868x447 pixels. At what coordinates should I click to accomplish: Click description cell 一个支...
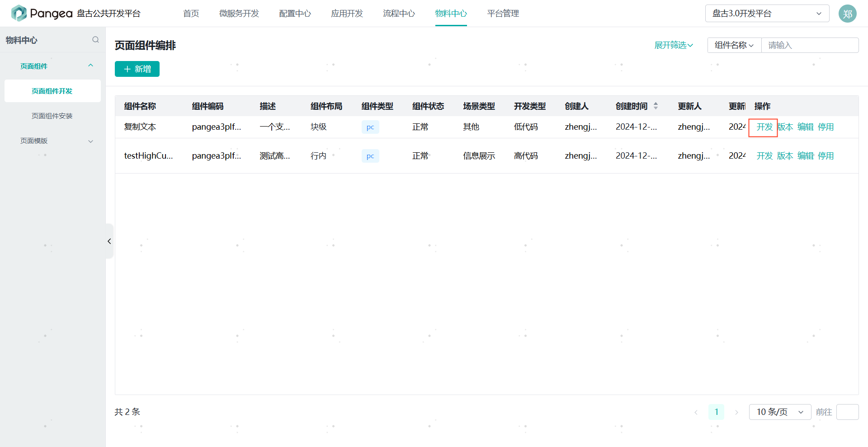tap(275, 127)
